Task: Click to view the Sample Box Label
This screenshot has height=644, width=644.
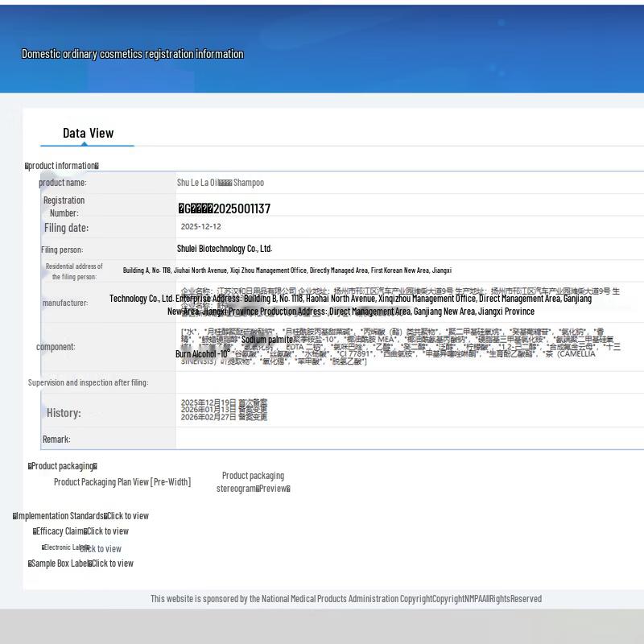Action: (x=111, y=563)
